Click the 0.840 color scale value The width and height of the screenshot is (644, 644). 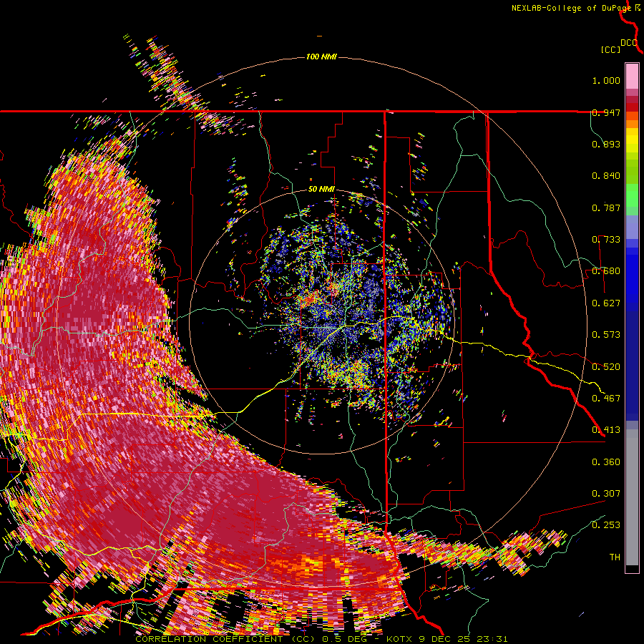(606, 176)
